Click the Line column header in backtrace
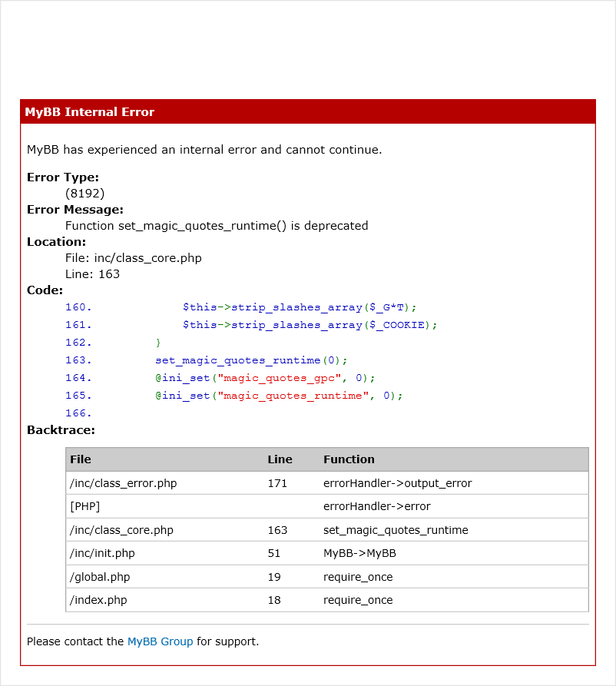 [x=280, y=459]
